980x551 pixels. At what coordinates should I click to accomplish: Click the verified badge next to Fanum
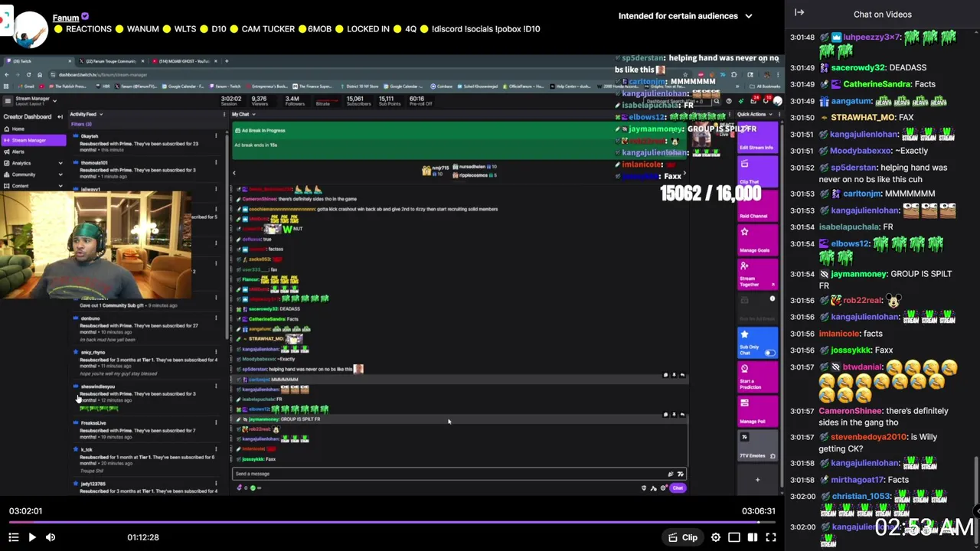click(85, 16)
